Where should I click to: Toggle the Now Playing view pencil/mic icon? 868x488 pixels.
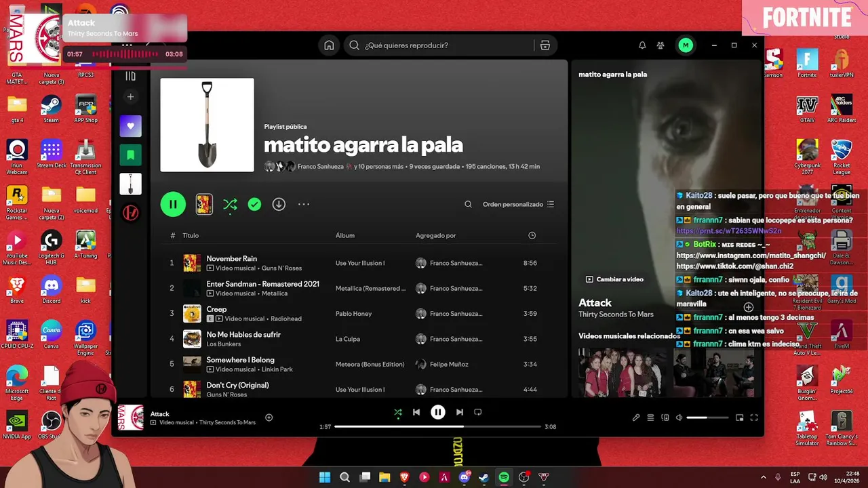pos(636,418)
